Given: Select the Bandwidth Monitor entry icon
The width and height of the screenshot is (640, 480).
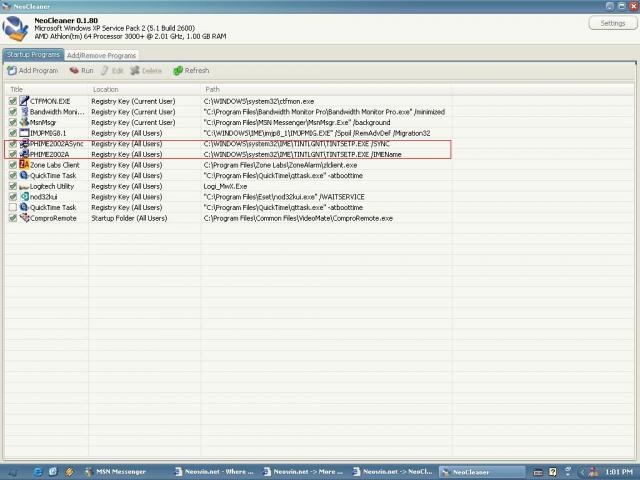Looking at the screenshot, I should (x=24, y=111).
